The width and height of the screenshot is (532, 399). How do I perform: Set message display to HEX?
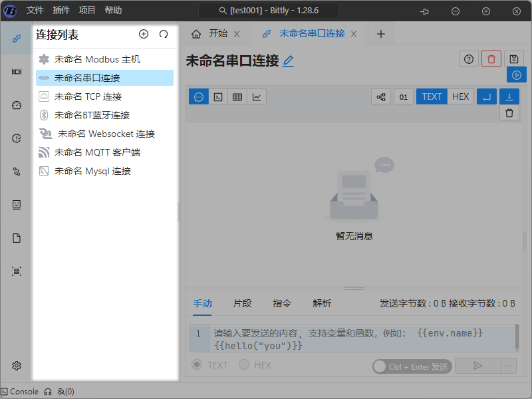coord(460,97)
